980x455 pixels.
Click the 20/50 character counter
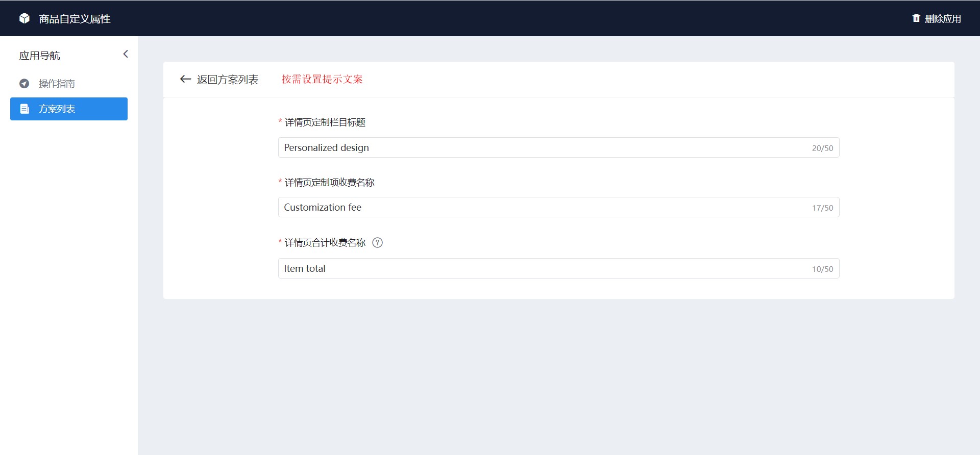822,148
